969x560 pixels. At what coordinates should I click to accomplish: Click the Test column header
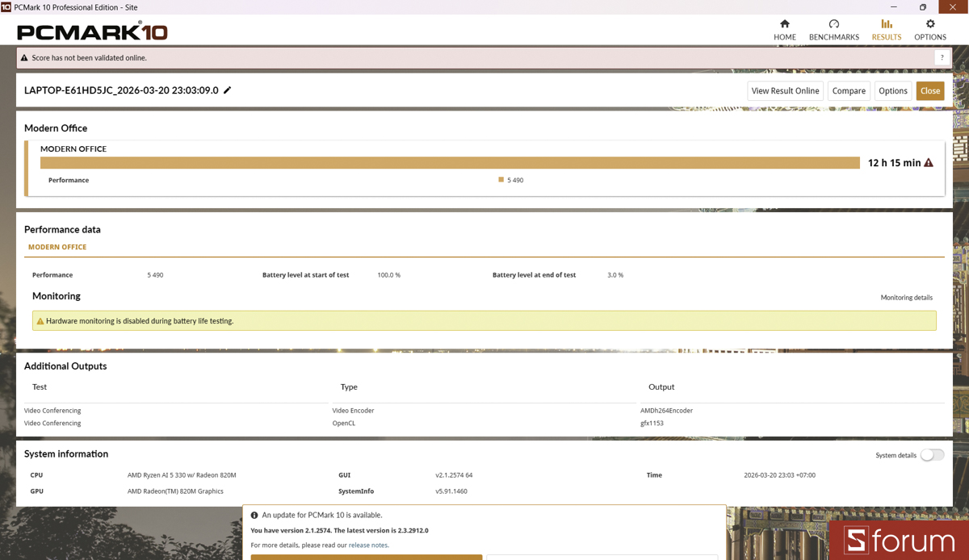[40, 387]
